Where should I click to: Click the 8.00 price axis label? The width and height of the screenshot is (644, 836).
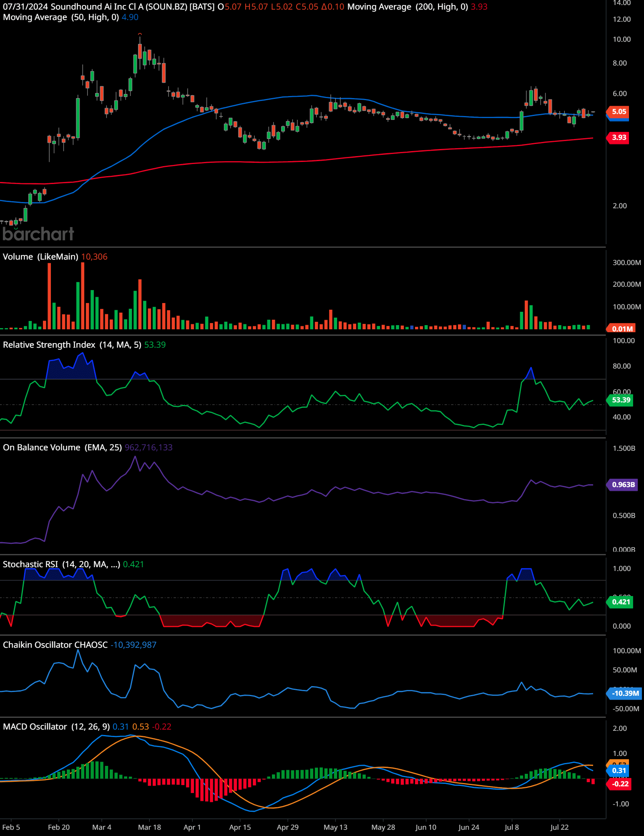click(x=619, y=63)
